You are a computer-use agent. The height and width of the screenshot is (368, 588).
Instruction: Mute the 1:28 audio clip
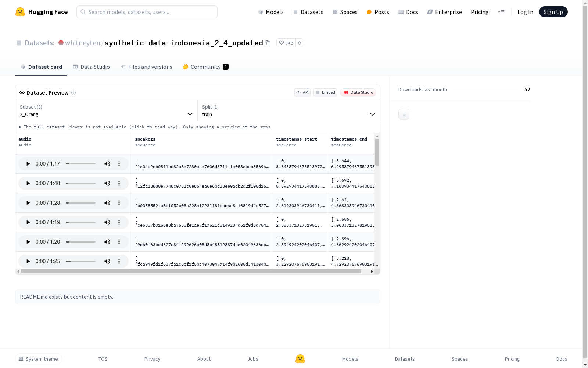coord(107,203)
